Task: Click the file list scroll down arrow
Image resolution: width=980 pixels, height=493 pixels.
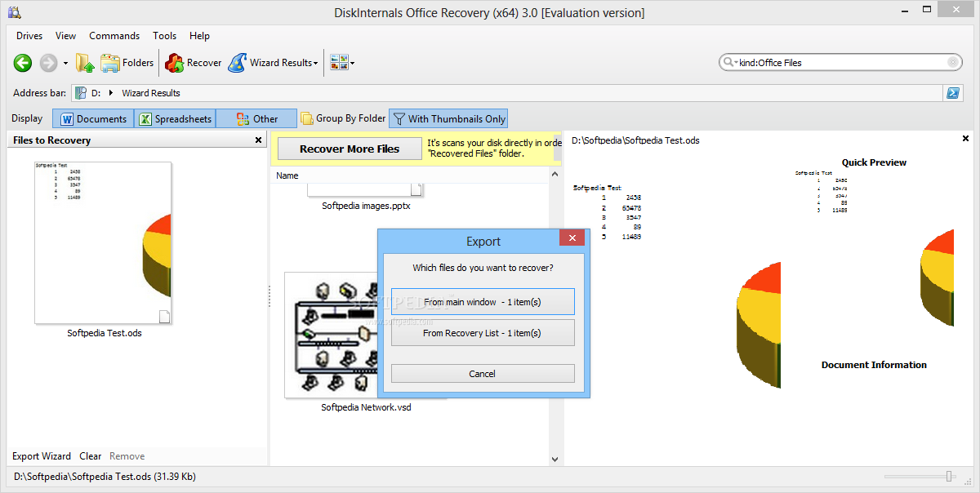Action: coord(555,460)
